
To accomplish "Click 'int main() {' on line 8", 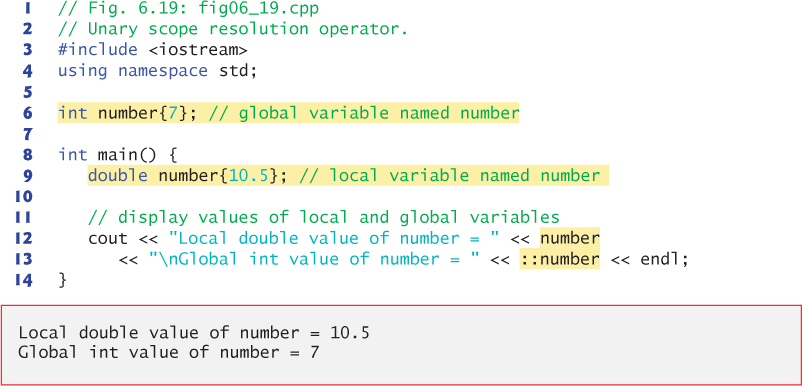I will click(118, 154).
